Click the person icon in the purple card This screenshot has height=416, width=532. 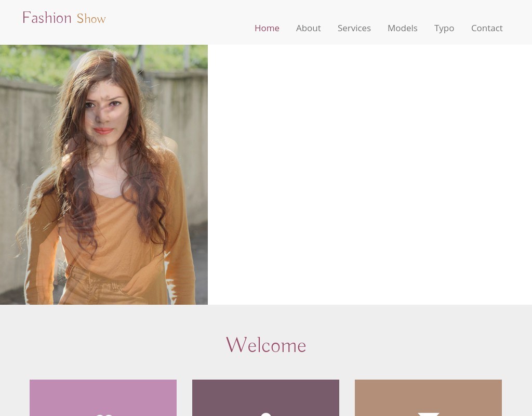tap(266, 414)
